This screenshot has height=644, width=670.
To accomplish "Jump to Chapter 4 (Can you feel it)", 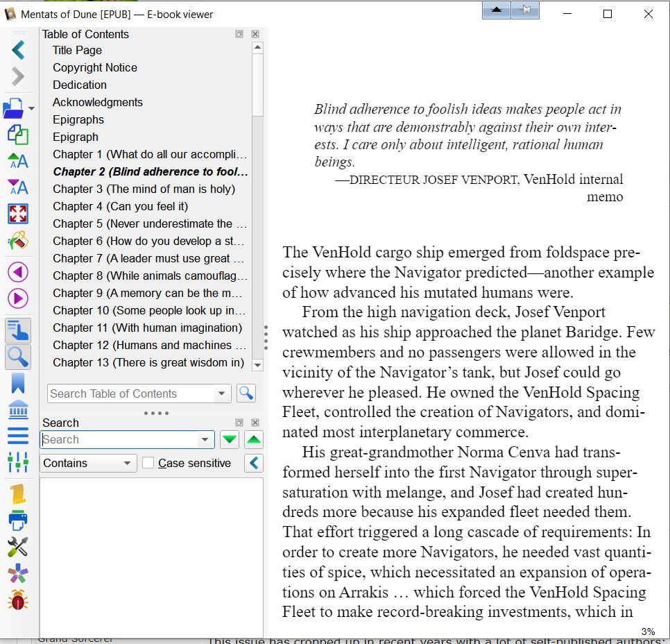I will point(121,207).
